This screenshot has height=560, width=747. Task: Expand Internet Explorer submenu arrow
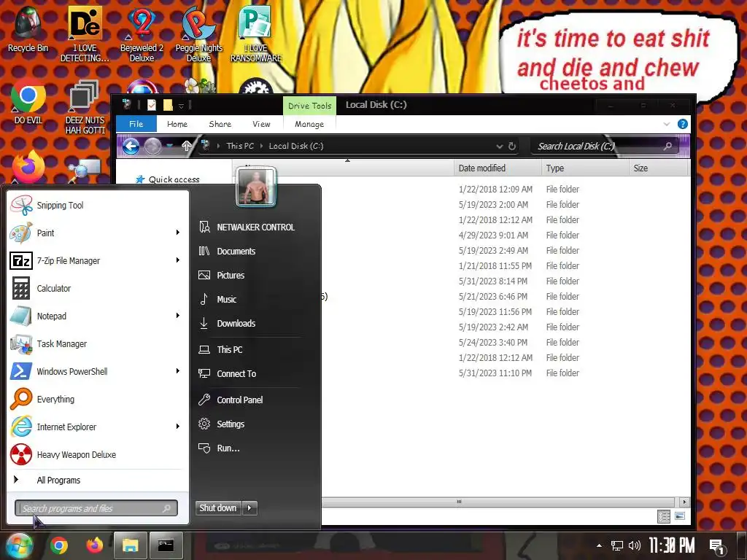click(178, 426)
